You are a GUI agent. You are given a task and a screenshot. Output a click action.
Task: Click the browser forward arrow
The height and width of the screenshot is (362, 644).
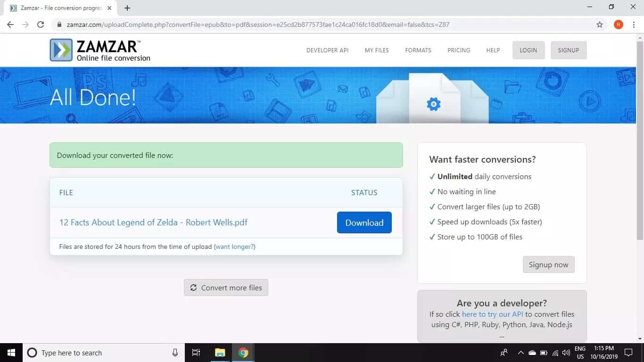25,25
